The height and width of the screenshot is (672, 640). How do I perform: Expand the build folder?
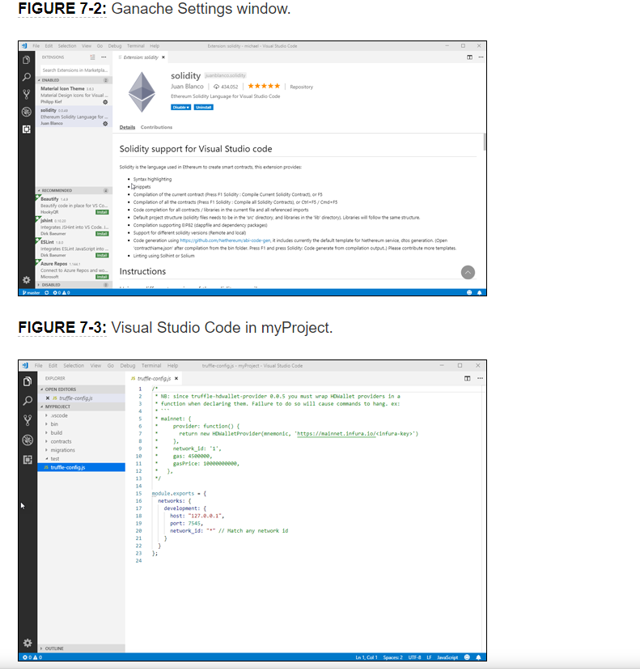click(82, 433)
